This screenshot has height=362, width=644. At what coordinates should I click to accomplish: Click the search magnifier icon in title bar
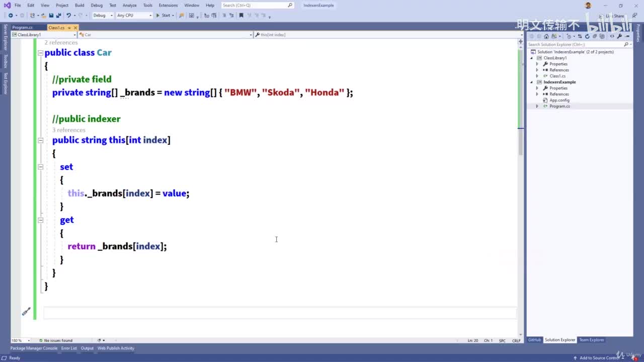pyautogui.click(x=290, y=5)
